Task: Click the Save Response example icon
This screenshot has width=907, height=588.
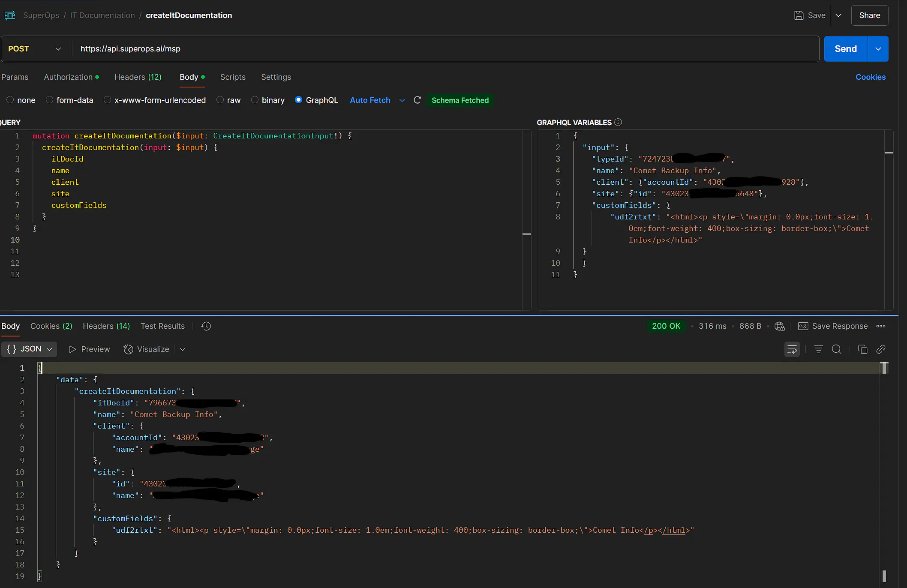Action: (803, 326)
